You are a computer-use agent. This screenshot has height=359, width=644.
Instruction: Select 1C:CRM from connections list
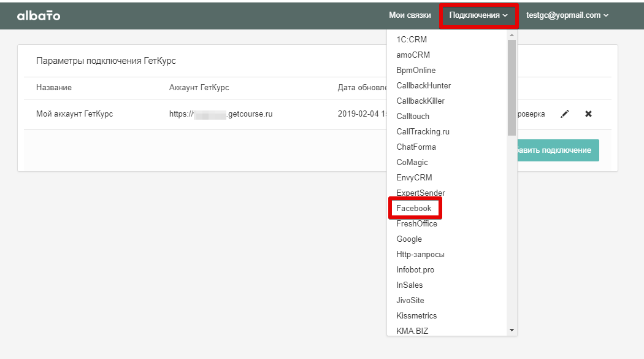pos(412,39)
